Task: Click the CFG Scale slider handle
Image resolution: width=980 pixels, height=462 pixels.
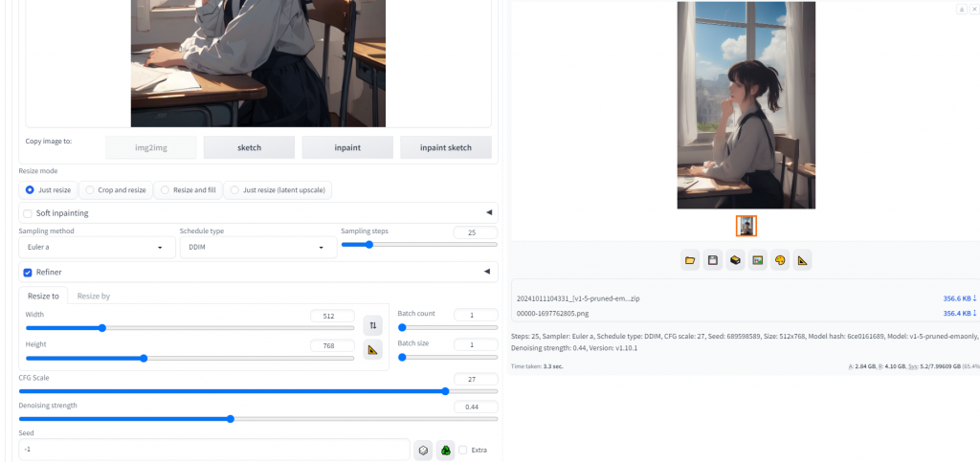Action: (445, 391)
